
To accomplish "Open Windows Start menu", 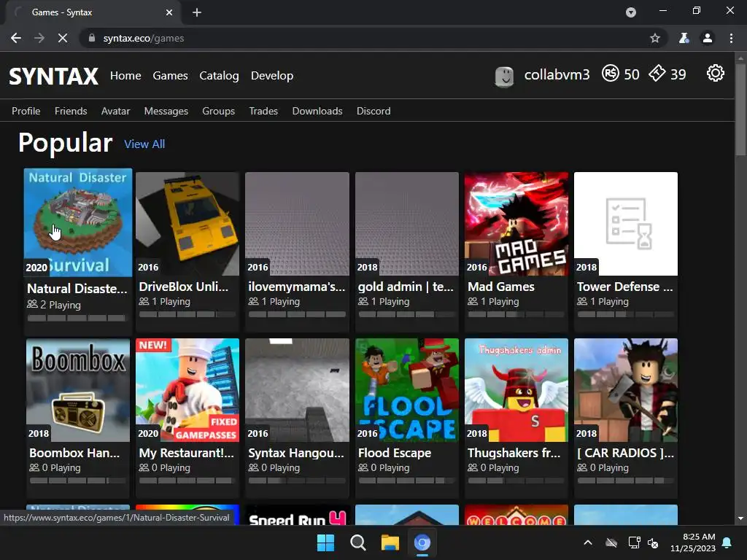I will click(326, 542).
